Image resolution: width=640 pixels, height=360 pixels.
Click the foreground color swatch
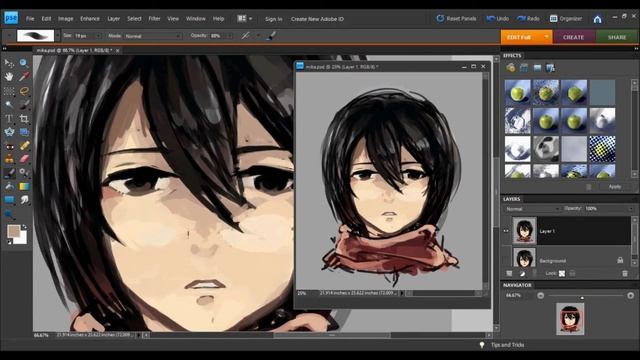pos(13,231)
